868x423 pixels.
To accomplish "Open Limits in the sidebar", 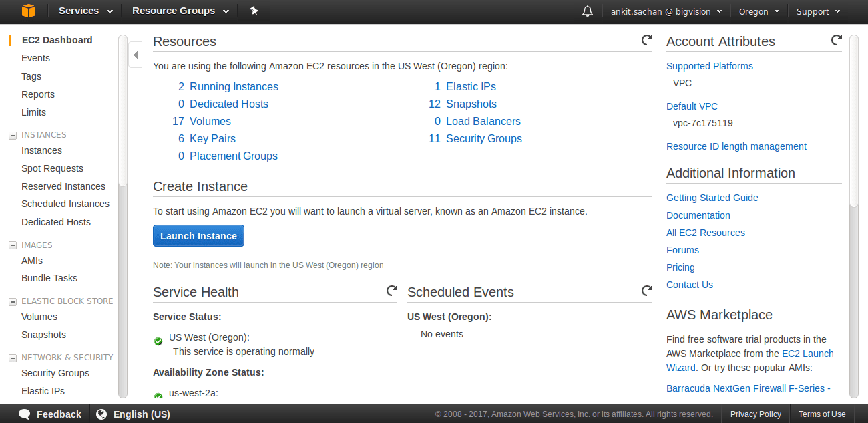I will [33, 112].
